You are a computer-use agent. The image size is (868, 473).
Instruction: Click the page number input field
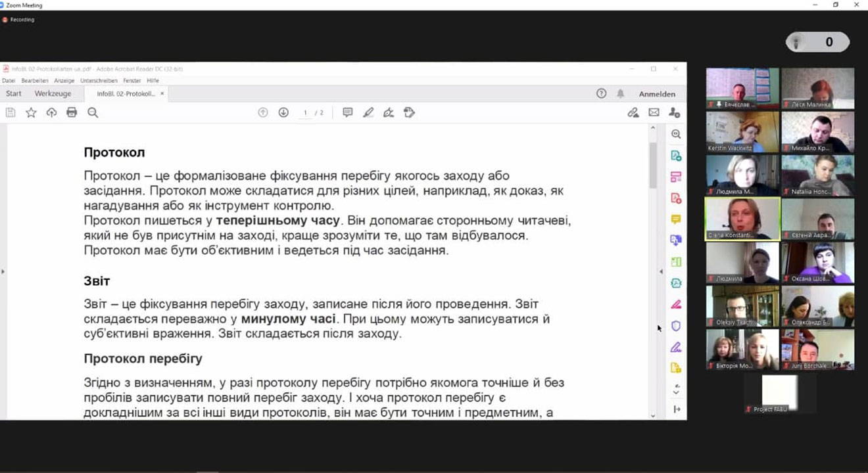coord(305,113)
